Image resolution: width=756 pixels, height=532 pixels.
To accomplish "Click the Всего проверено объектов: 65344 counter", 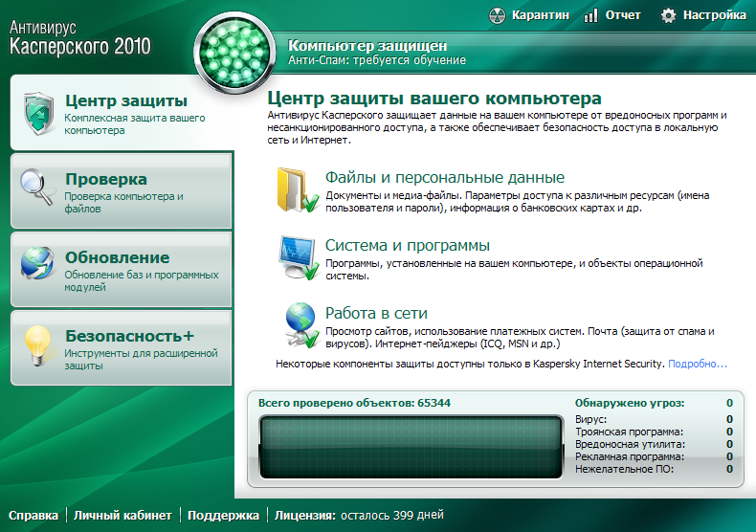I will (354, 403).
